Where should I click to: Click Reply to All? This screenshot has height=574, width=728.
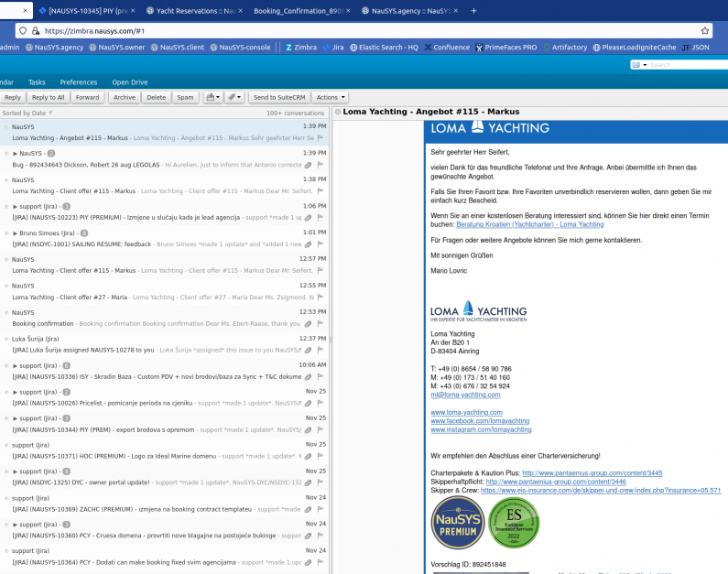(49, 97)
